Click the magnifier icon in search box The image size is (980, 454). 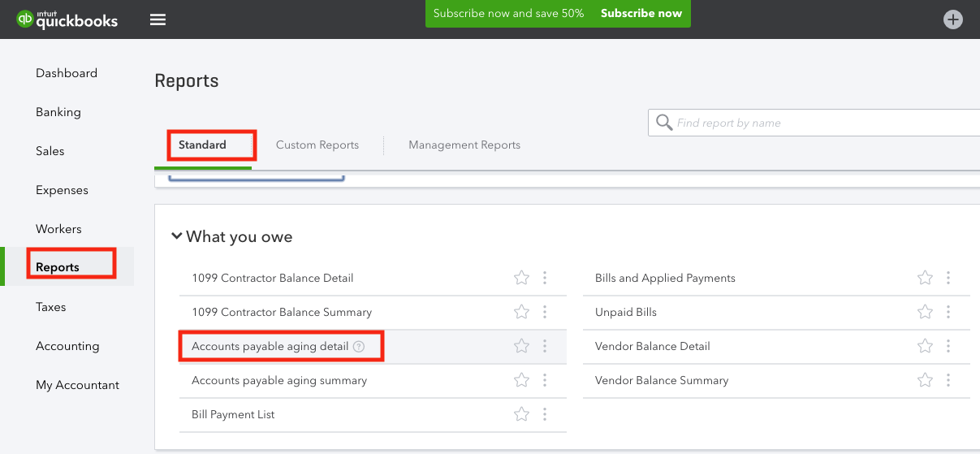pos(664,123)
